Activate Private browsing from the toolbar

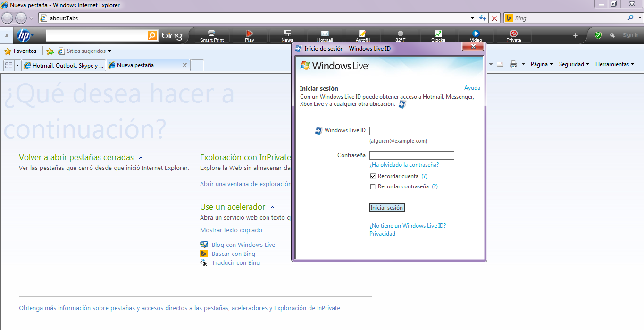pos(513,35)
